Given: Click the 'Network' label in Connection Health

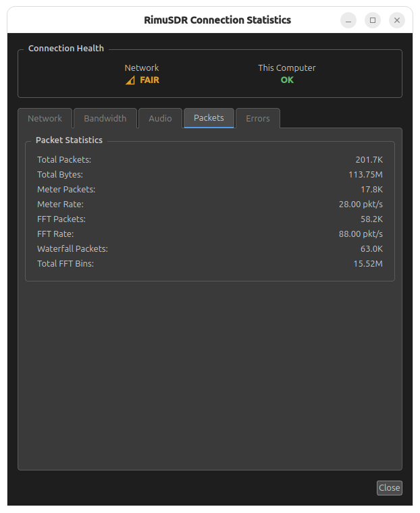Looking at the screenshot, I should [142, 68].
